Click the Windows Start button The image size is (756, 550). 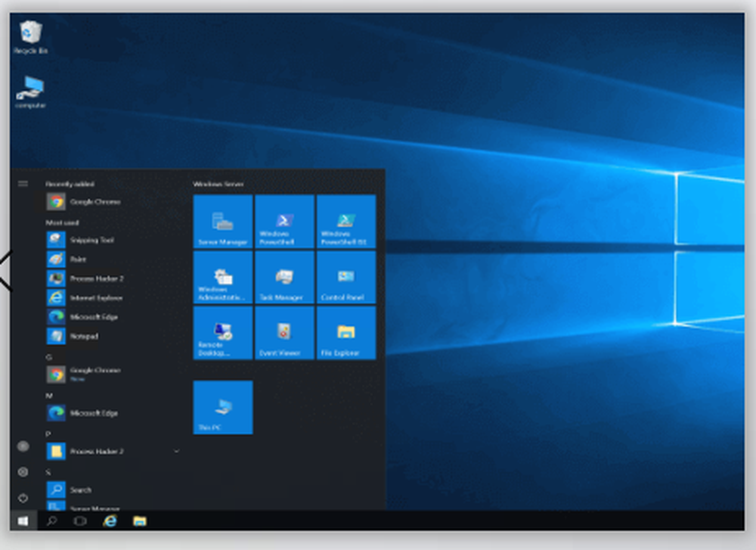(x=23, y=520)
